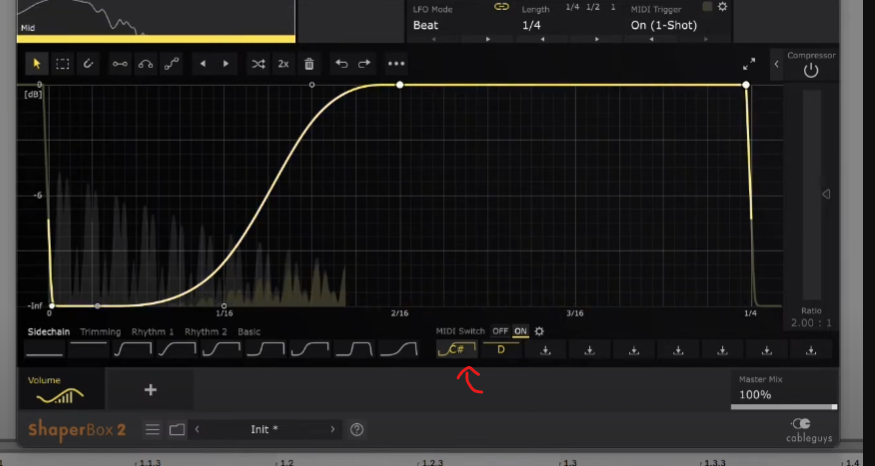Screen dimensions: 875x466
Task: Set Length with the small 1/4 shortcut
Action: click(573, 7)
